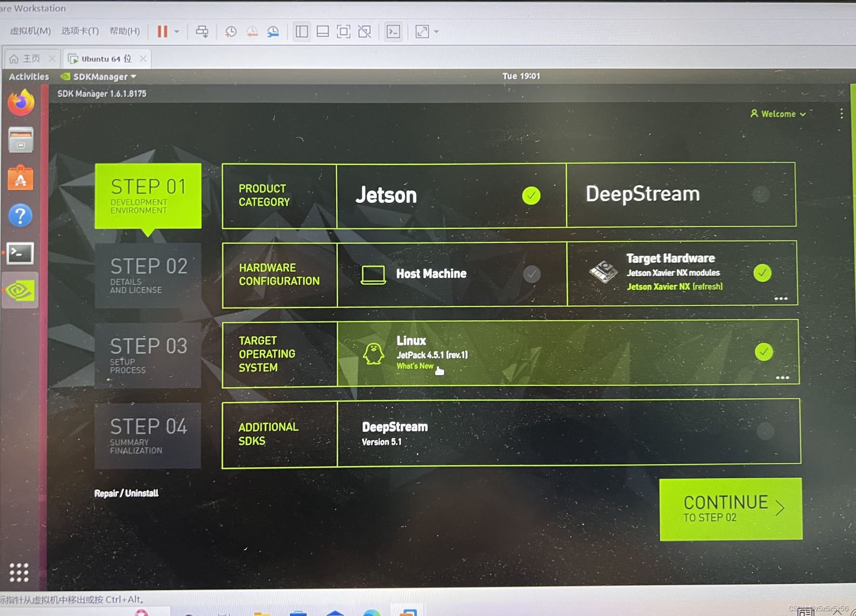Open the 帮助(H) menu
Viewport: 856px width, 616px height.
[125, 31]
